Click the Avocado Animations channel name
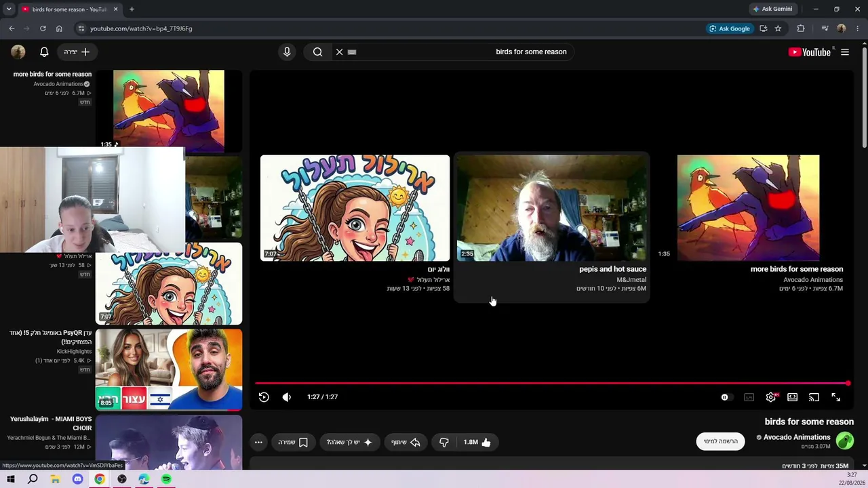 (797, 437)
